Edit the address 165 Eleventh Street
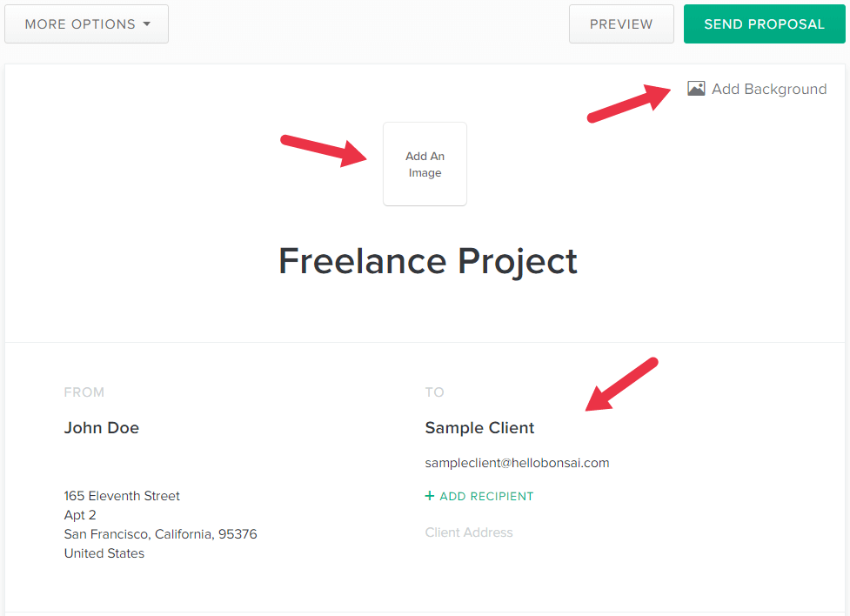The image size is (850, 616). pos(121,495)
